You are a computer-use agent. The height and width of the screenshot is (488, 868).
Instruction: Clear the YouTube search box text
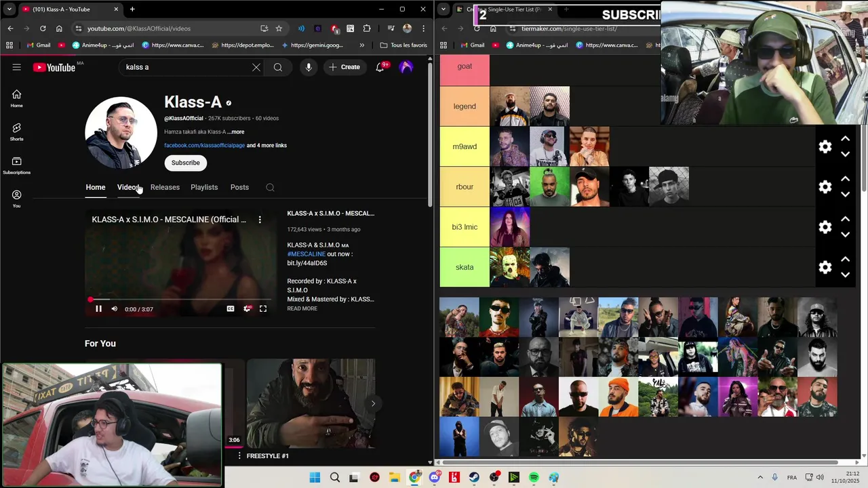tap(256, 67)
